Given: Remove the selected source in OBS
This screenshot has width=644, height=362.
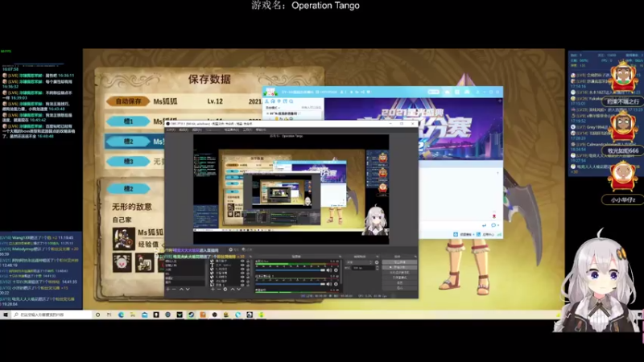Looking at the screenshot, I should 219,290.
